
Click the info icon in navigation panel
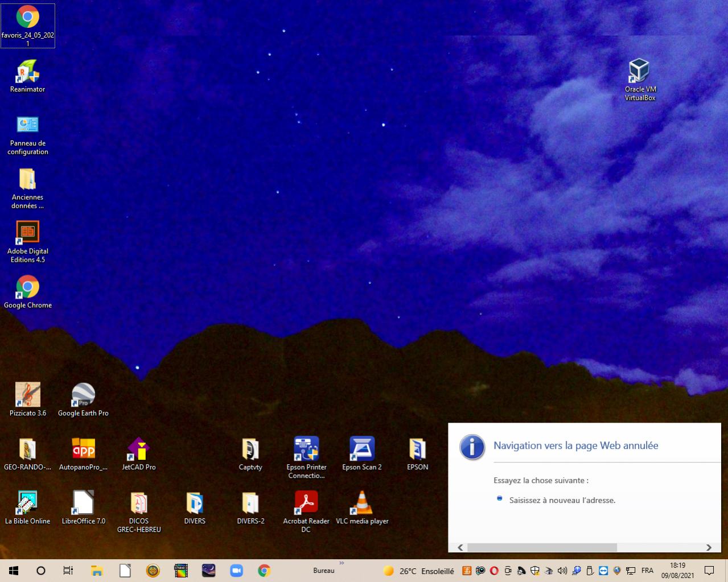click(472, 447)
